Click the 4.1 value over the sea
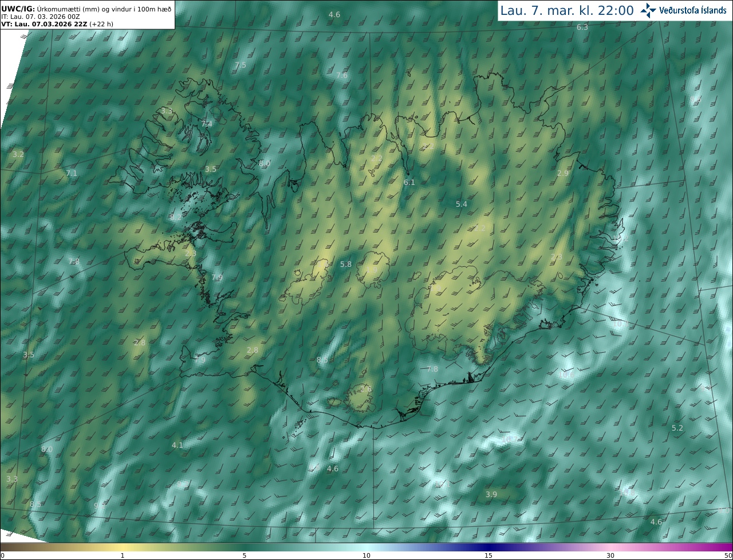Image resolution: width=733 pixels, height=560 pixels. pyautogui.click(x=178, y=445)
